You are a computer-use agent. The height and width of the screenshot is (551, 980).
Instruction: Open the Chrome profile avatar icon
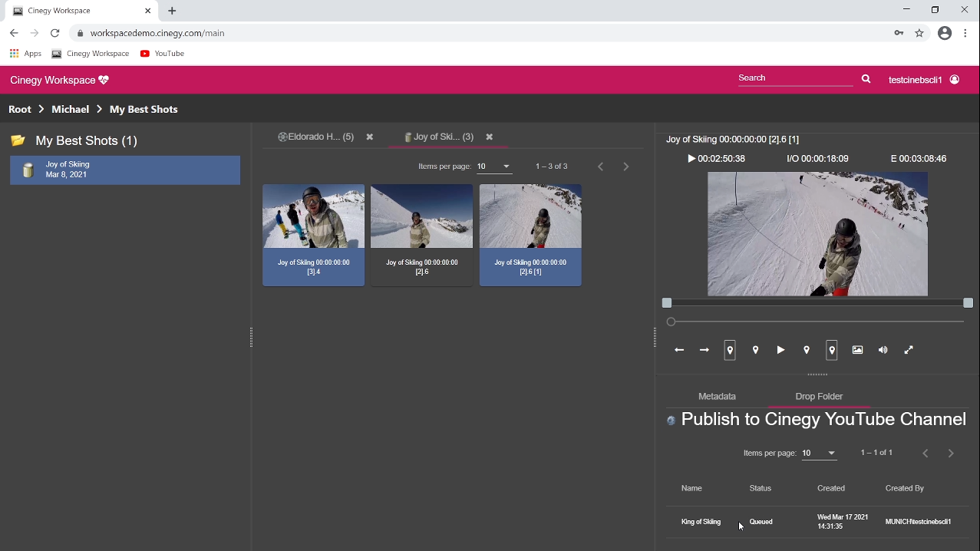coord(945,33)
